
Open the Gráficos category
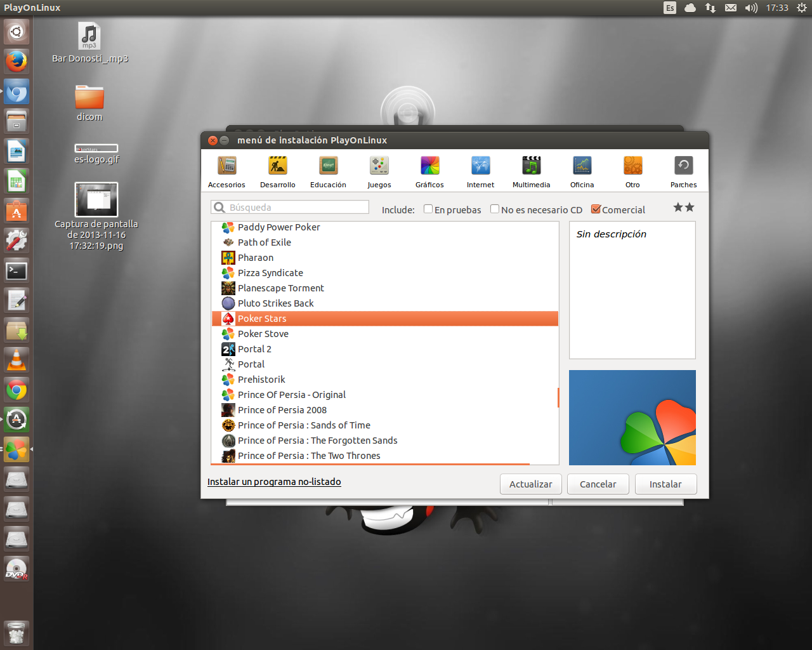coord(429,172)
